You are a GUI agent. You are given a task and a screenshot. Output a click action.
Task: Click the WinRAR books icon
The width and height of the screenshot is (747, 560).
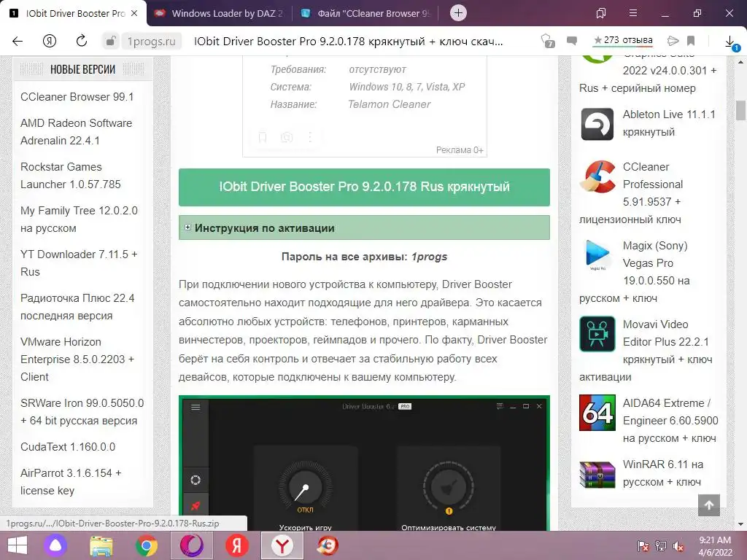[597, 474]
